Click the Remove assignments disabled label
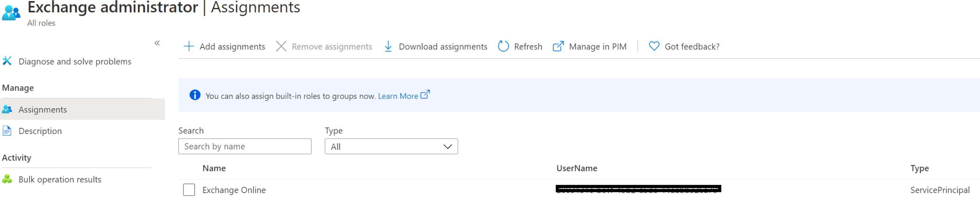The width and height of the screenshot is (980, 200). [332, 46]
